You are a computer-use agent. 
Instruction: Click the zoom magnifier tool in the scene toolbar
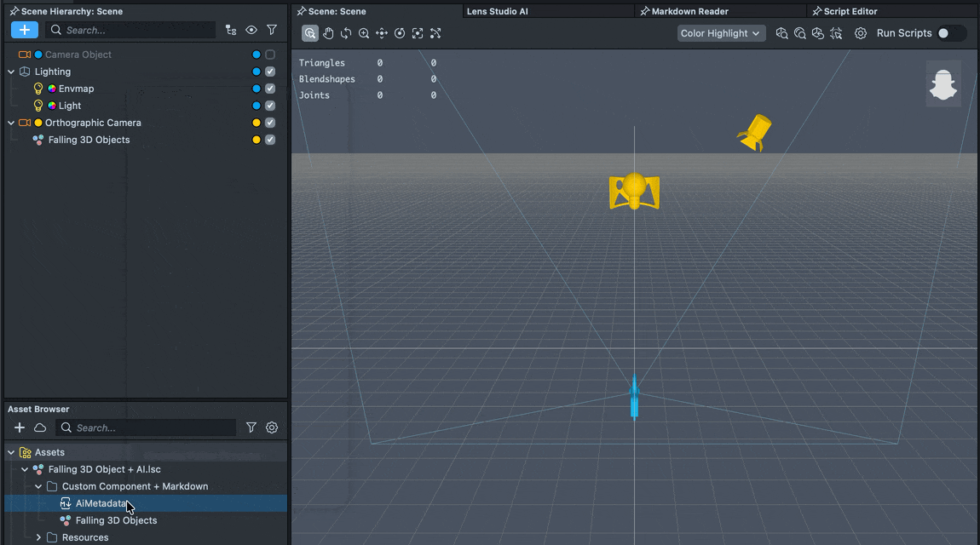364,33
